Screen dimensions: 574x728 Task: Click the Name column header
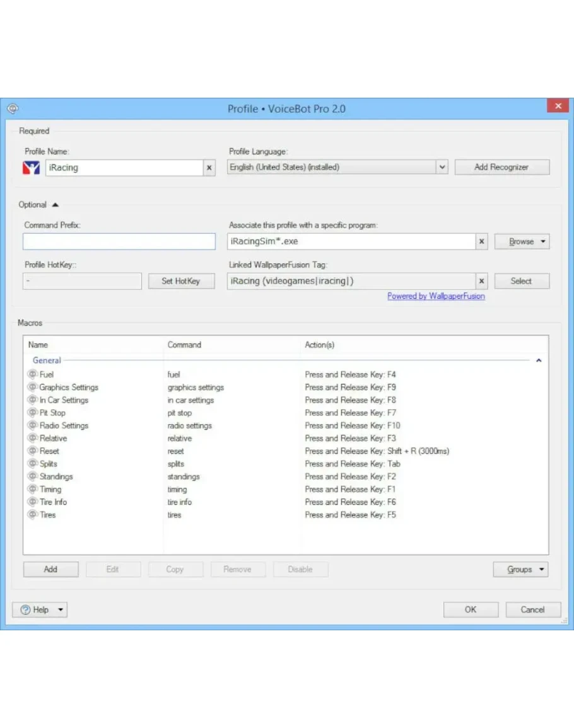(x=38, y=345)
